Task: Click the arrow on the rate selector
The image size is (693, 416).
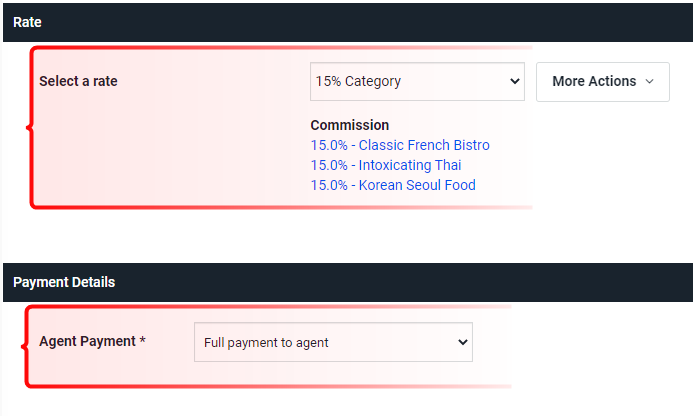Action: [x=514, y=81]
